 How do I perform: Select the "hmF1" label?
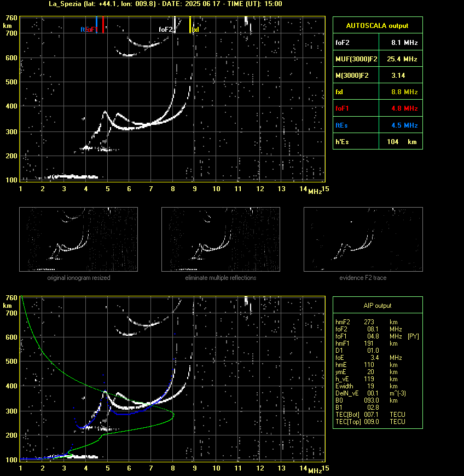tap(343, 343)
